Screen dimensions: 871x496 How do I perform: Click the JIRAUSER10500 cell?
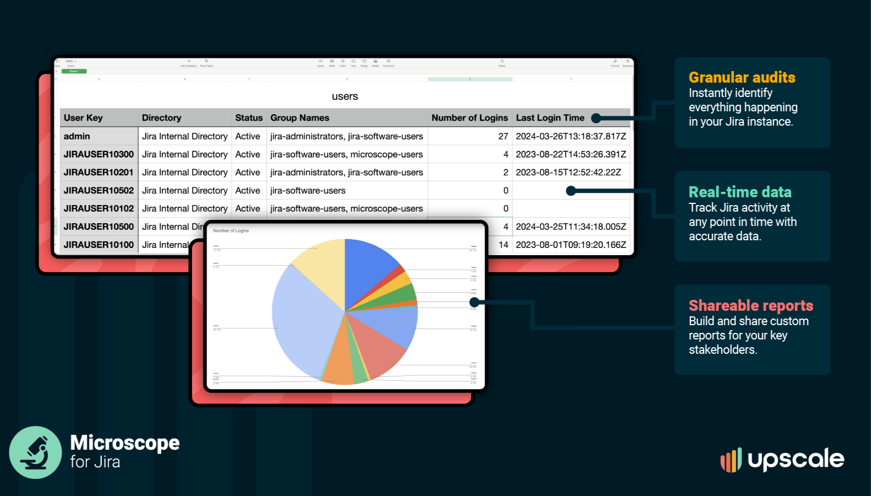pos(99,227)
